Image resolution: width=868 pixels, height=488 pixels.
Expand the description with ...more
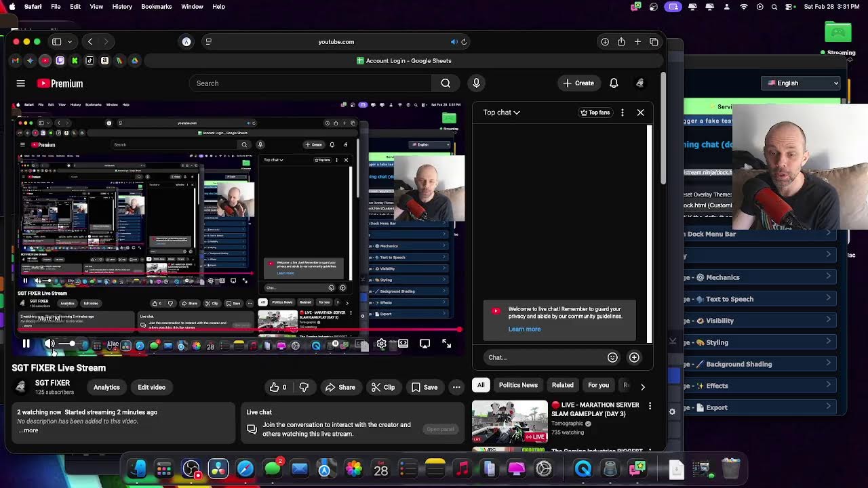coord(28,430)
